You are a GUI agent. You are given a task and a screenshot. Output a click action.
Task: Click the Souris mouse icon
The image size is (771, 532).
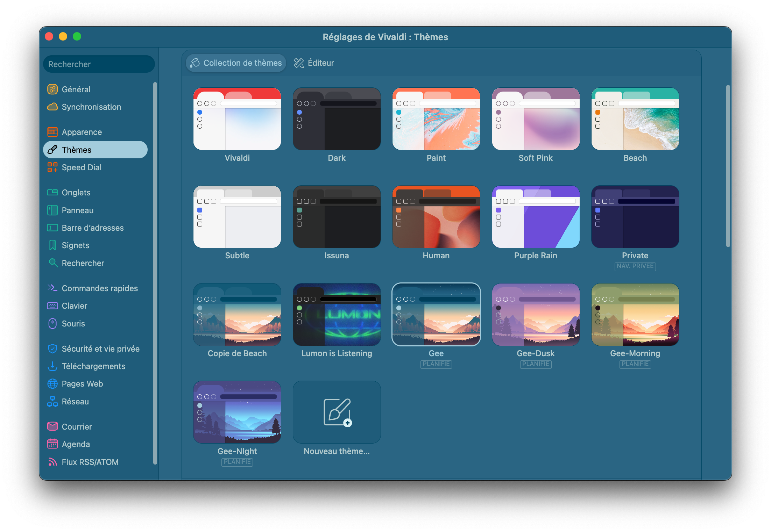[x=52, y=324]
